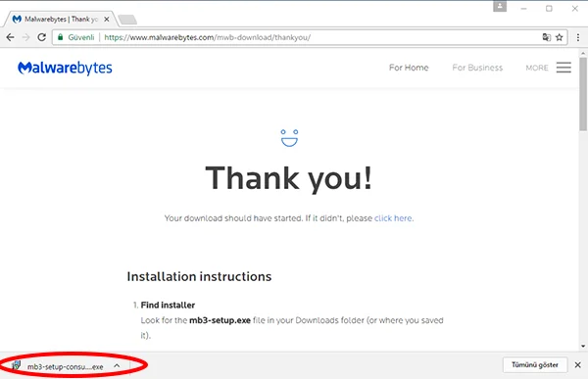Open the downloaded mb3-setup-consu...exe file
Image resolution: width=588 pixels, height=379 pixels.
pos(65,366)
